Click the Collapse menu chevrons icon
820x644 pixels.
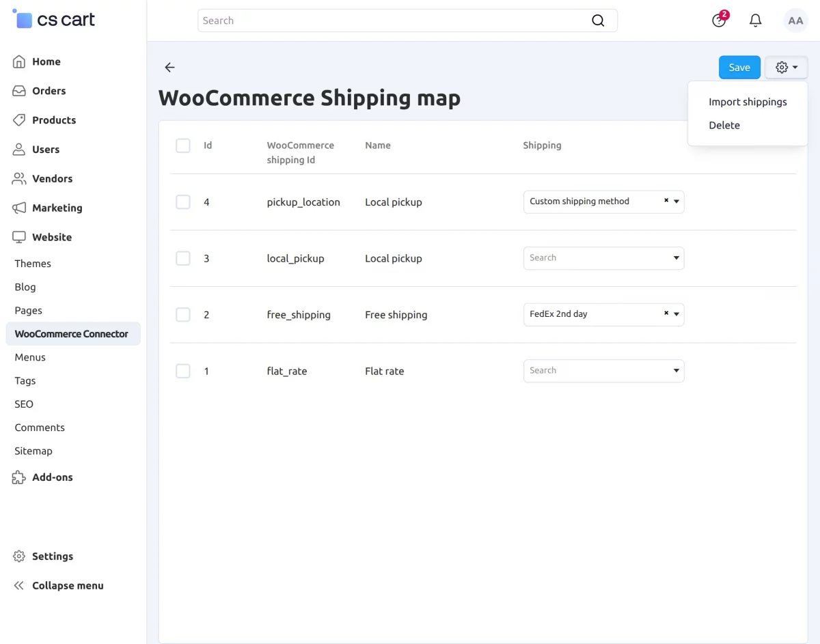[19, 586]
